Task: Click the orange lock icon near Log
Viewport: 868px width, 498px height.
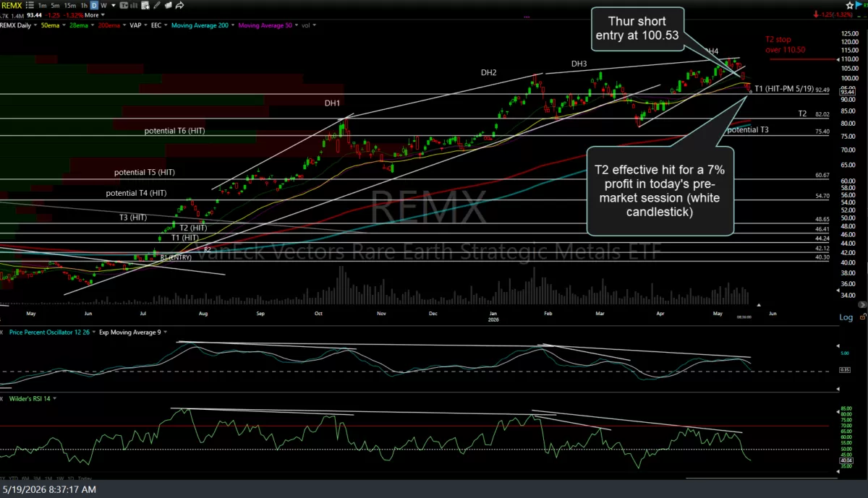Action: tap(862, 317)
